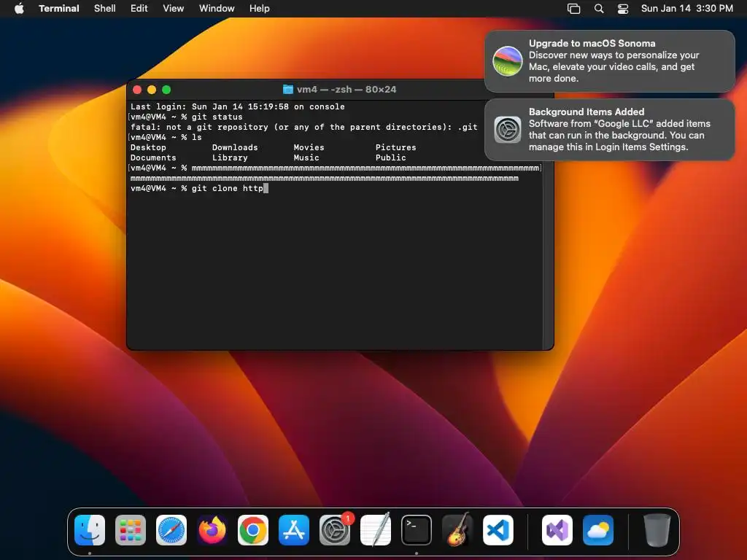
Task: Click 'Public' in the ls output
Action: pyautogui.click(x=391, y=157)
